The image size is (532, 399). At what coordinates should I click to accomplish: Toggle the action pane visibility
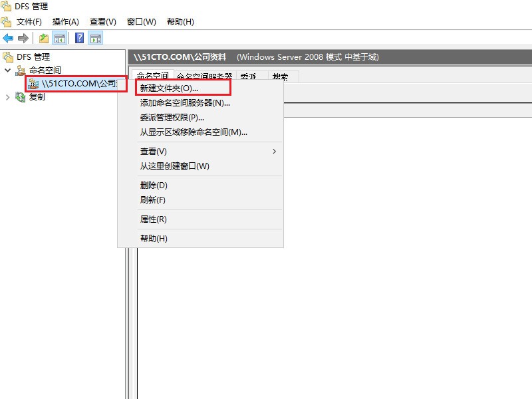[x=94, y=38]
